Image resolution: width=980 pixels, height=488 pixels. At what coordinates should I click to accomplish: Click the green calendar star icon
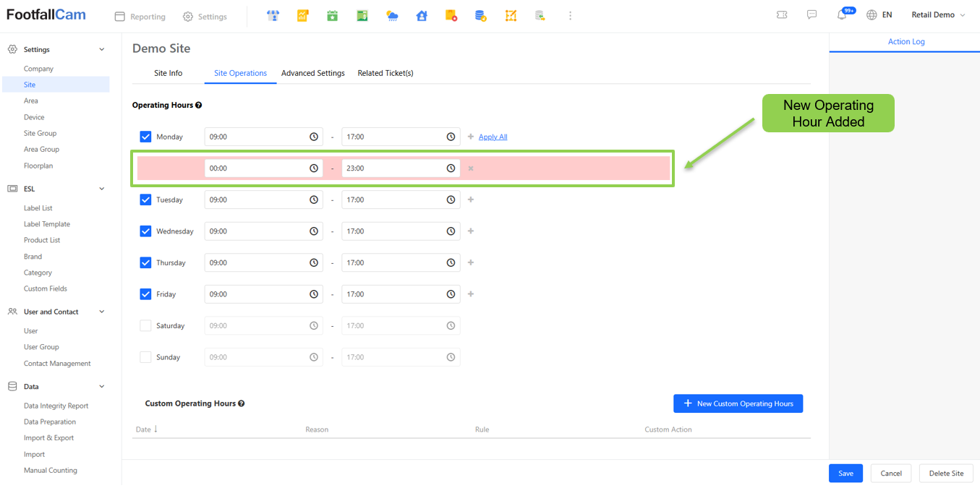click(332, 16)
